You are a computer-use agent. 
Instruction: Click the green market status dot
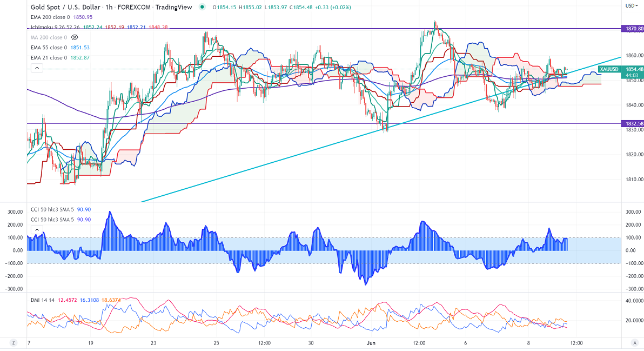(x=202, y=7)
